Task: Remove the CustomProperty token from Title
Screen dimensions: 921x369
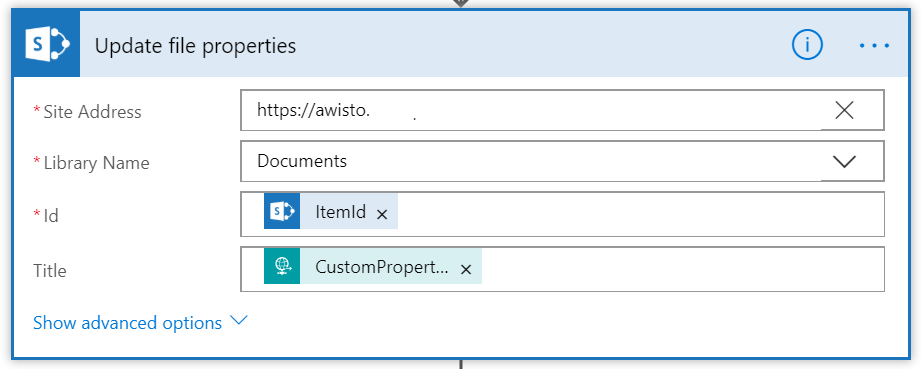Action: (x=466, y=269)
